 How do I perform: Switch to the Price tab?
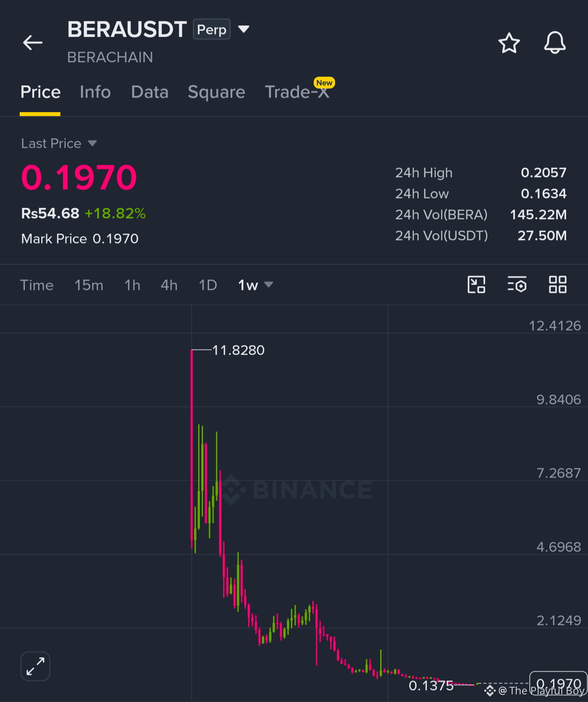(40, 92)
